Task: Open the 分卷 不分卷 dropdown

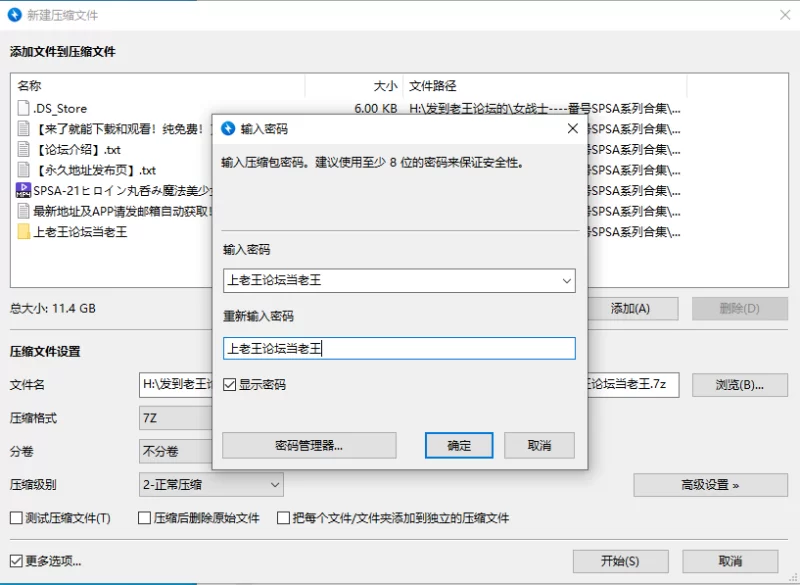Action: (x=176, y=451)
